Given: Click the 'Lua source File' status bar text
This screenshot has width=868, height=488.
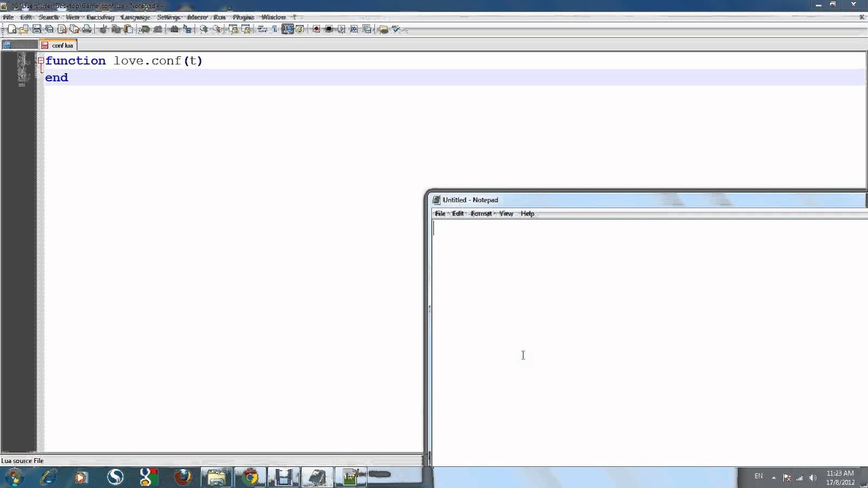Looking at the screenshot, I should (22, 461).
